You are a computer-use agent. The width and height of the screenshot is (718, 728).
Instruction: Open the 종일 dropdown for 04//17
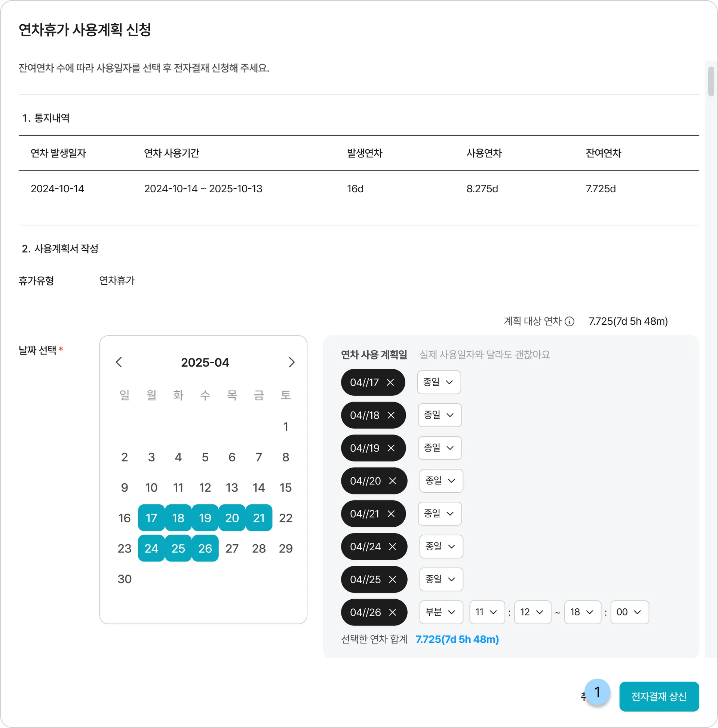coord(439,382)
